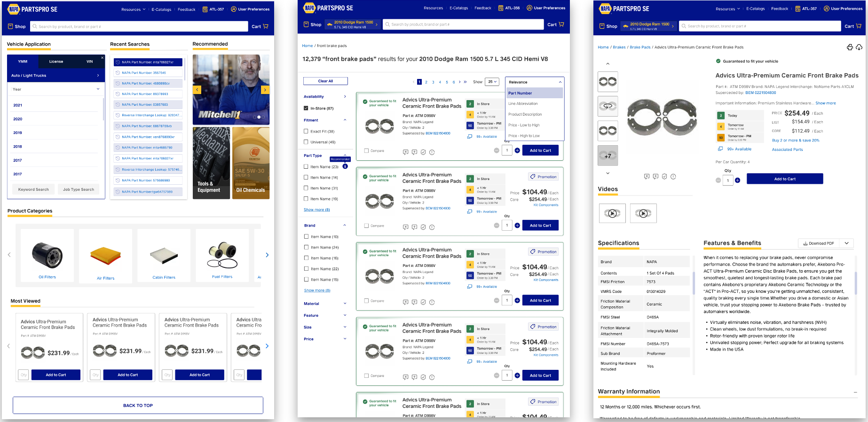Play the first product video
Screen dimensions: 868x422
612,213
